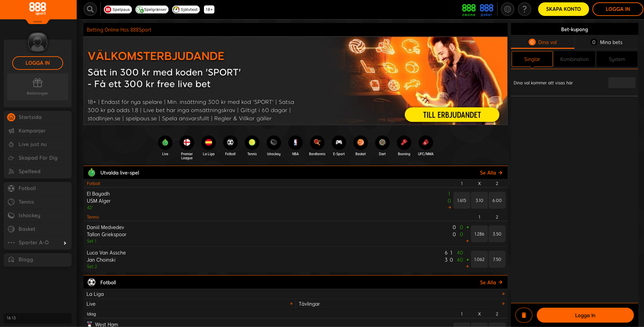Viewport: 644px width, 327px height.
Task: Click the TILL ERBJUDANDET banner button
Action: [x=452, y=115]
